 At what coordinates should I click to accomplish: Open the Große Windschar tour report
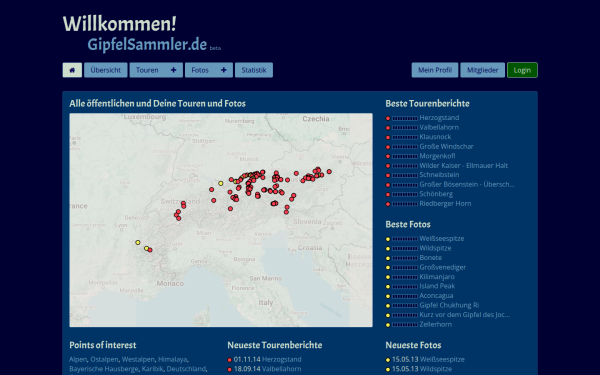point(446,146)
